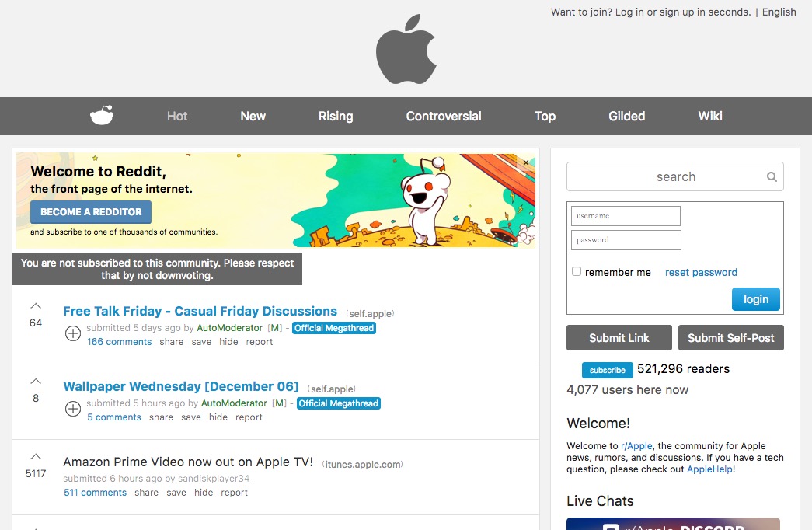Close the Welcome to Reddit banner
This screenshot has width=812, height=530.
tap(525, 162)
